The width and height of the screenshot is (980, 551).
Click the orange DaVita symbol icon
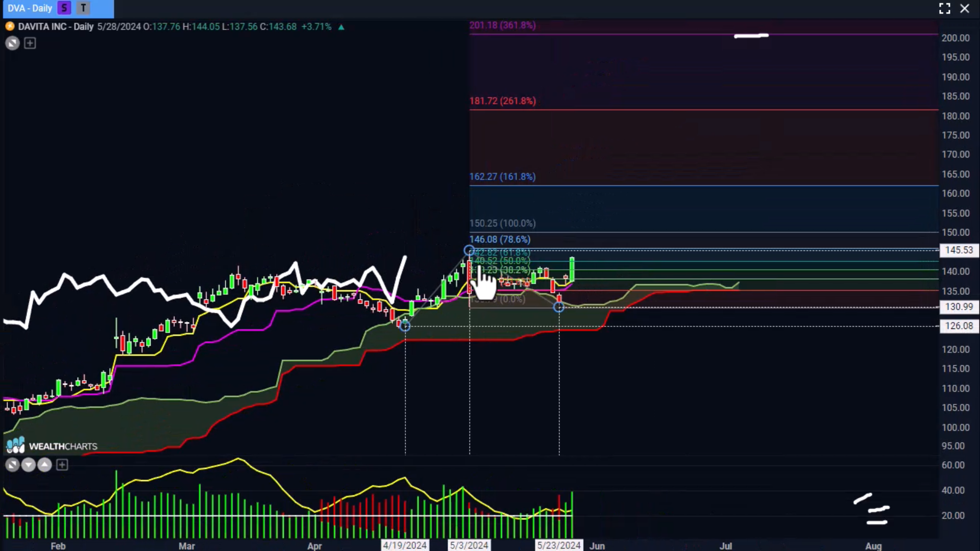coord(10,27)
